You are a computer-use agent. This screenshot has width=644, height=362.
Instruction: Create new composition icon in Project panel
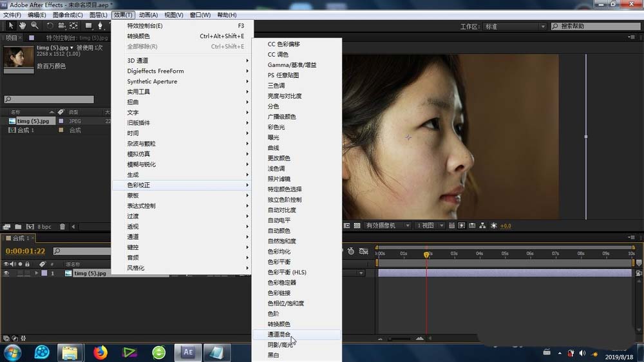click(30, 226)
